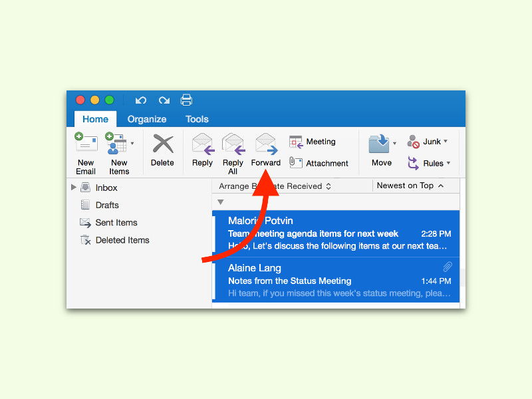The height and width of the screenshot is (399, 532).
Task: Switch to the Home tab
Action: coord(95,119)
